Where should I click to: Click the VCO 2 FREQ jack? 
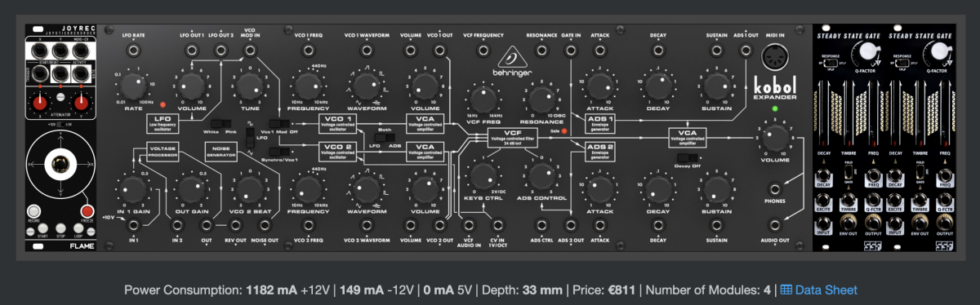click(308, 226)
